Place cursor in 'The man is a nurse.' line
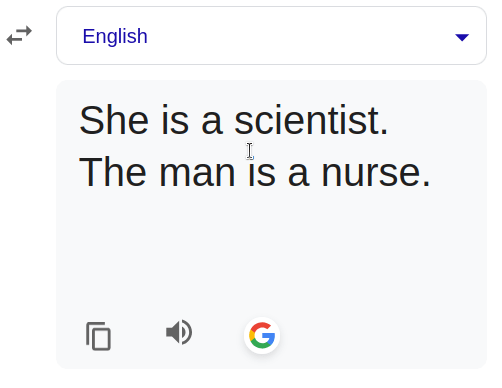The width and height of the screenshot is (502, 388). (x=255, y=172)
